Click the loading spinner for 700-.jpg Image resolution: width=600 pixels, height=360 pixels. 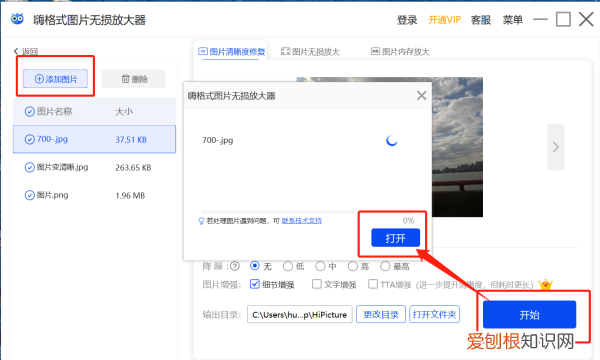391,140
